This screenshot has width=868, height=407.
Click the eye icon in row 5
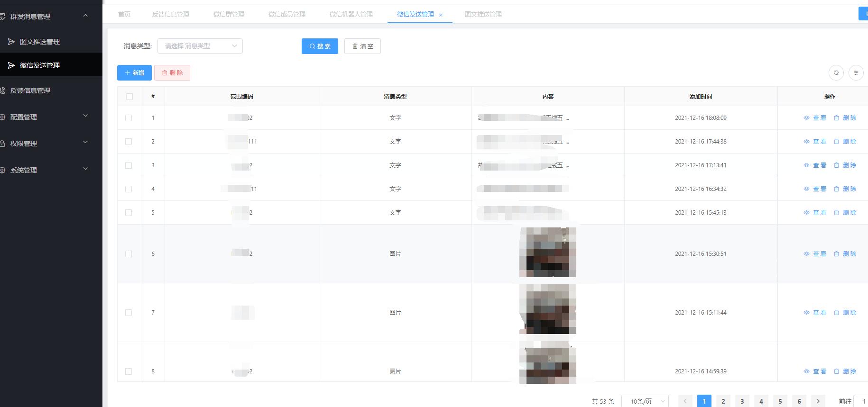tap(806, 212)
